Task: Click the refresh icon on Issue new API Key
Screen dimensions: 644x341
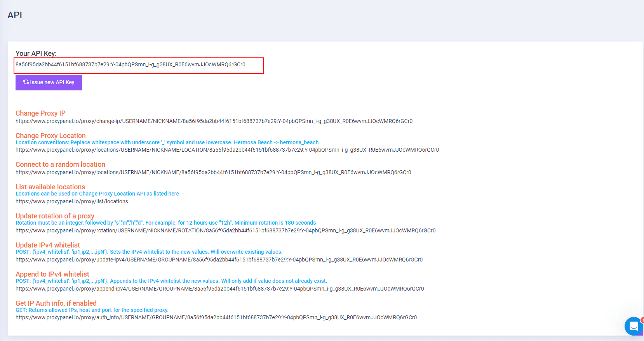Action: pyautogui.click(x=26, y=82)
